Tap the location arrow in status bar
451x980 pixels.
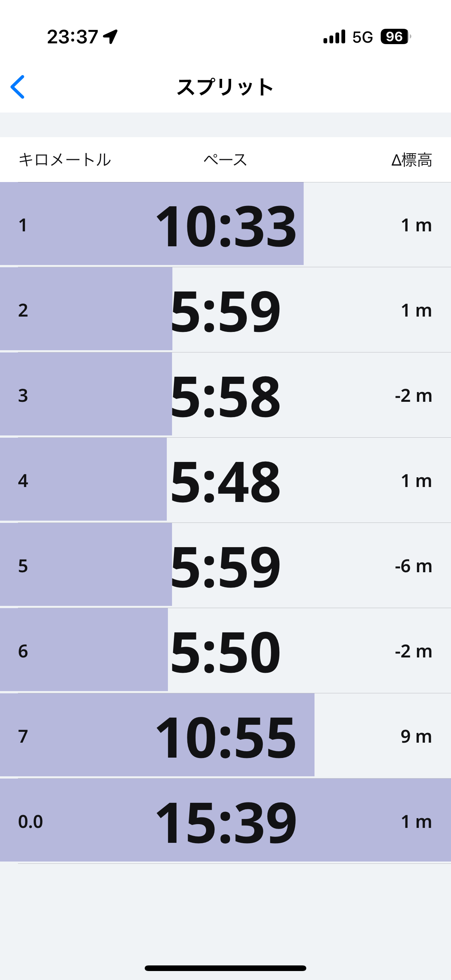click(x=111, y=37)
